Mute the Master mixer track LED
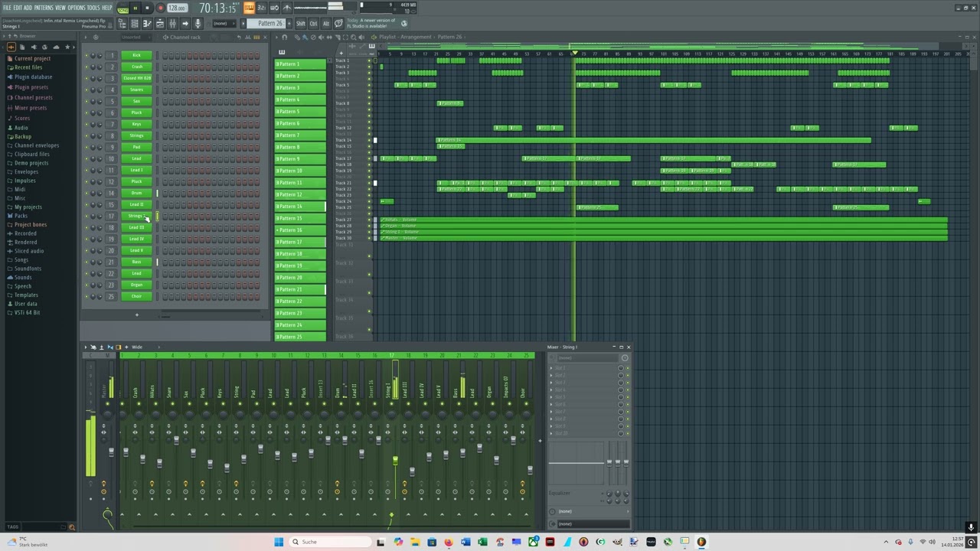Screen dimensions: 980x551 coord(107,404)
